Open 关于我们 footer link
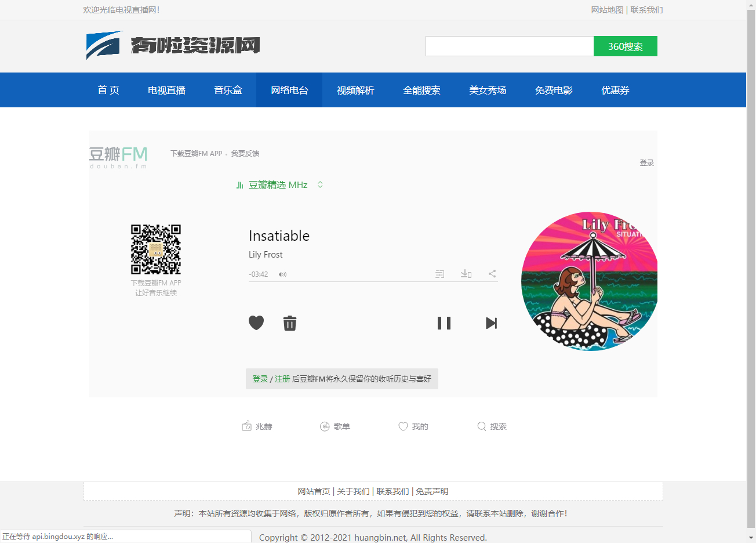 (x=353, y=491)
